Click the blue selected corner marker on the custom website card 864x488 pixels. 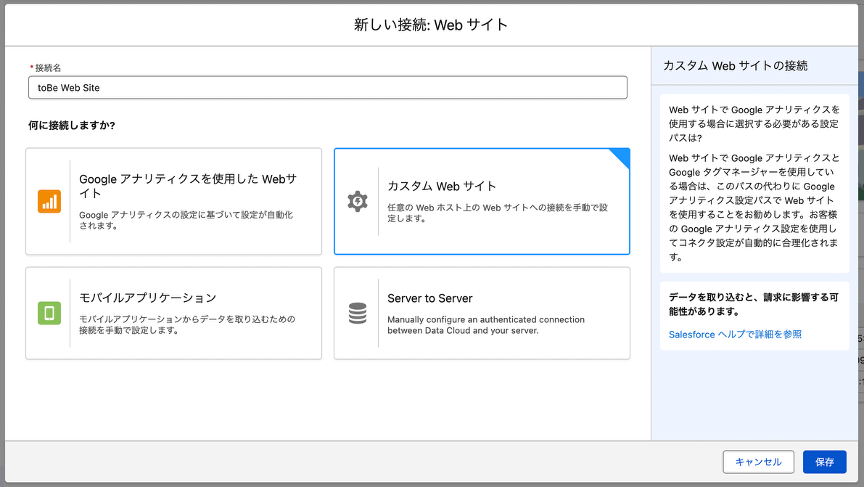click(621, 157)
